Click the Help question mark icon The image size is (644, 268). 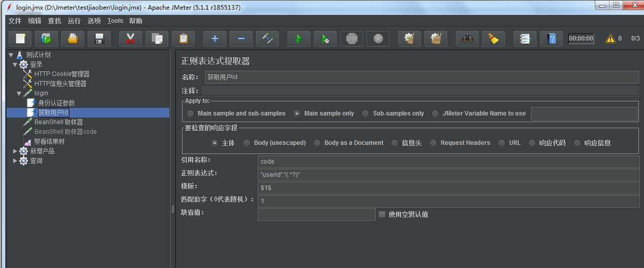(x=551, y=39)
